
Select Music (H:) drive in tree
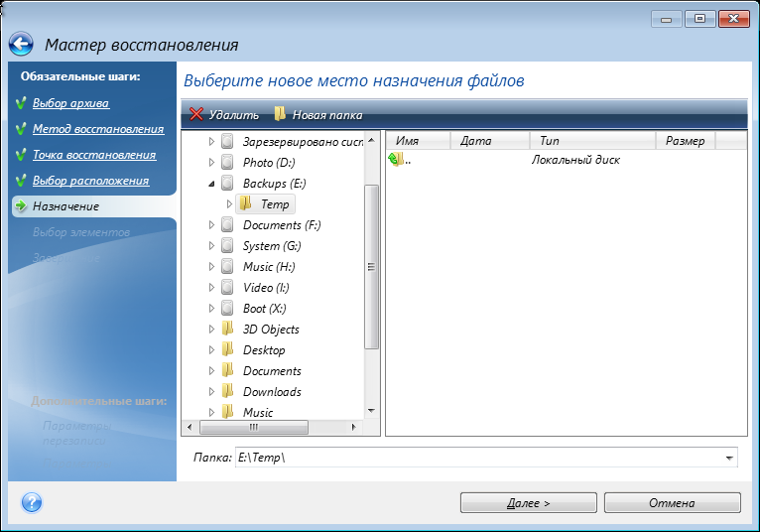[x=269, y=267]
